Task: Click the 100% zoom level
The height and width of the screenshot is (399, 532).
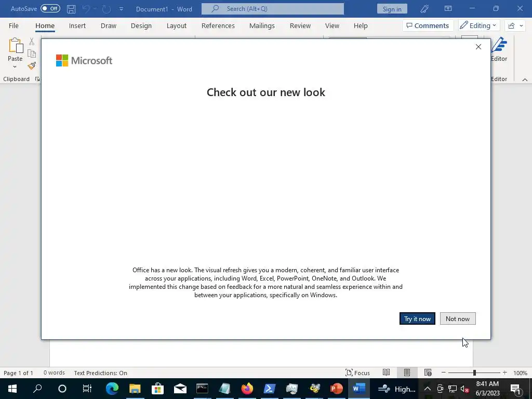Action: 520,373
